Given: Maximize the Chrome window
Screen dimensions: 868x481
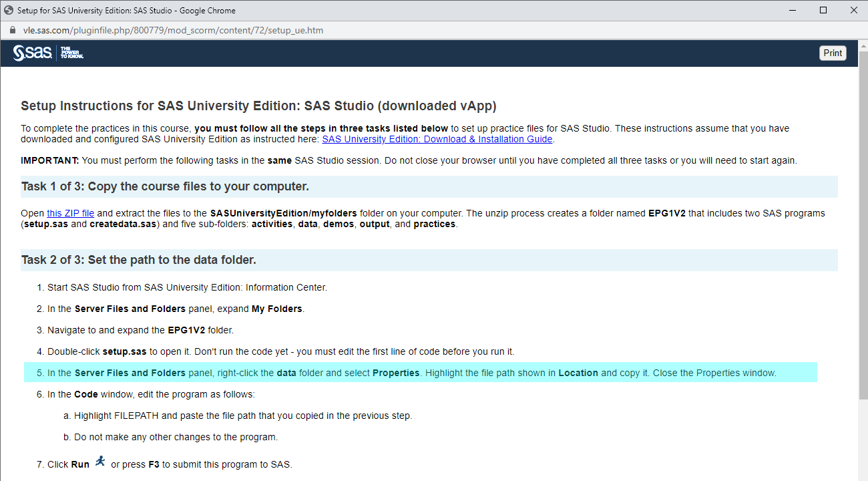Looking at the screenshot, I should click(x=823, y=11).
